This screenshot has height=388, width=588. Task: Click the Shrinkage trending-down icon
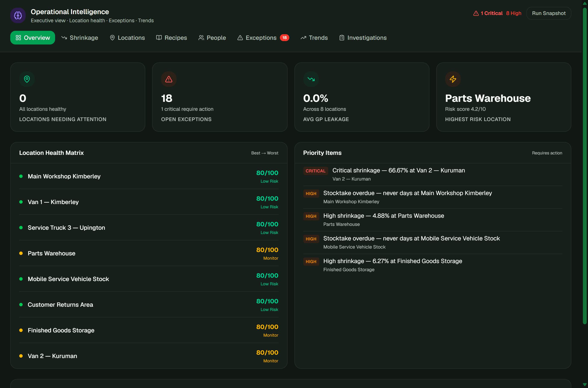[x=64, y=38]
